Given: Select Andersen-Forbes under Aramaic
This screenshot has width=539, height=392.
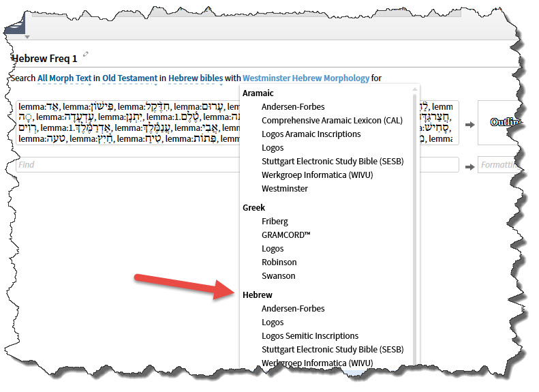Looking at the screenshot, I should click(x=293, y=107).
